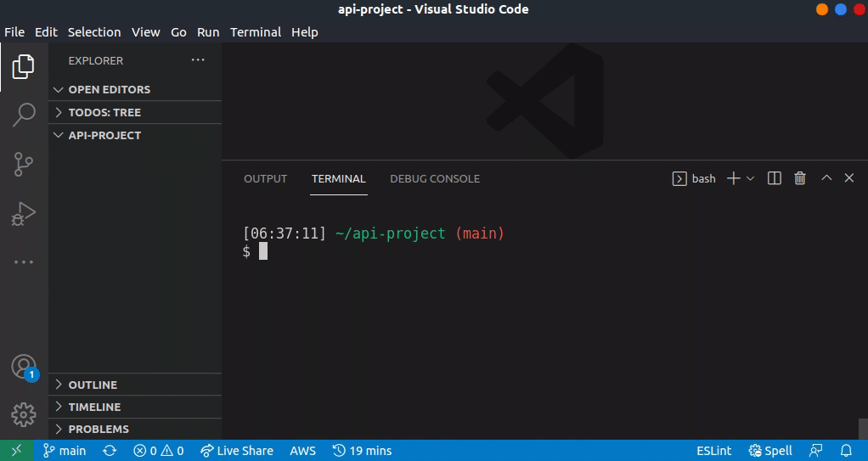Create a new terminal with plus icon
The image size is (868, 461).
(734, 178)
